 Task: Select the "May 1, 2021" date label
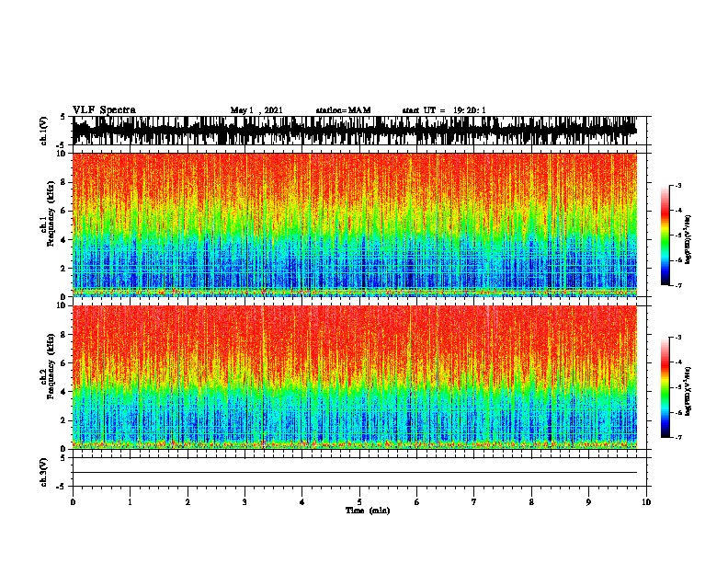[x=256, y=110]
